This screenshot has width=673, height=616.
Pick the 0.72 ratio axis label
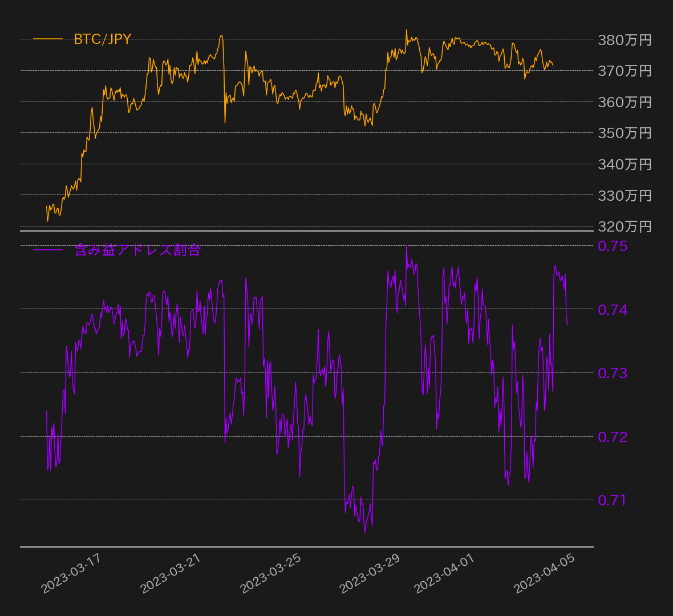click(613, 437)
